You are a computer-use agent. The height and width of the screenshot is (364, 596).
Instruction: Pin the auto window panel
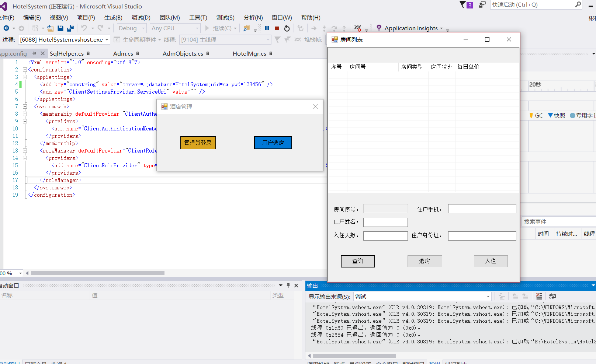pos(288,286)
